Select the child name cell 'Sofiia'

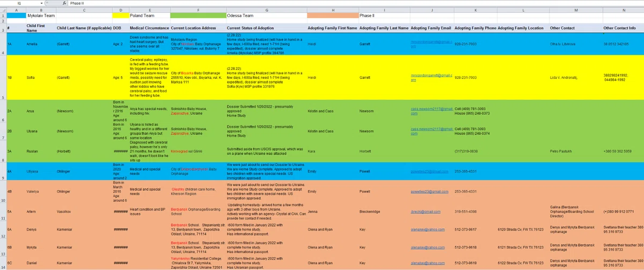(x=40, y=77)
